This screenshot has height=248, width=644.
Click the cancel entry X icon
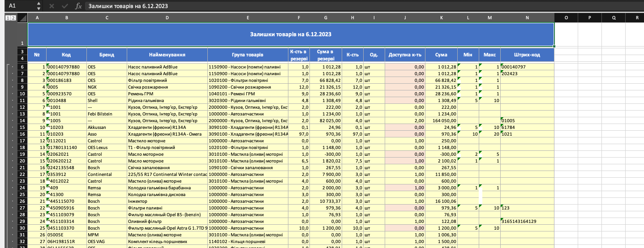[52, 6]
